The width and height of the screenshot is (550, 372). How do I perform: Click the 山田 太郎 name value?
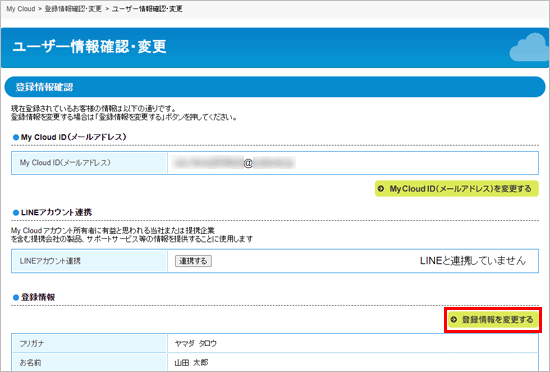pos(192,363)
